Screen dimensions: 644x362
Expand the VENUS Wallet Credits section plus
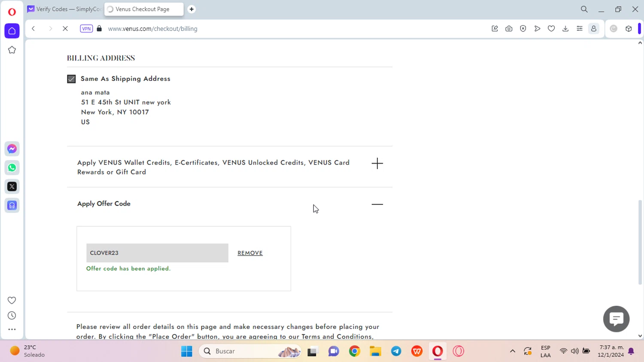tap(377, 163)
